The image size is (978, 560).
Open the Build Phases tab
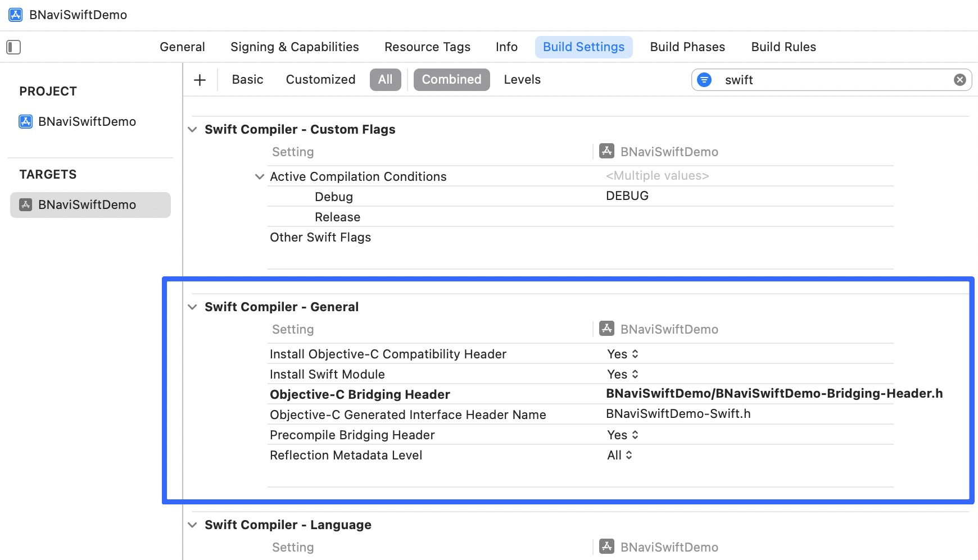(687, 47)
